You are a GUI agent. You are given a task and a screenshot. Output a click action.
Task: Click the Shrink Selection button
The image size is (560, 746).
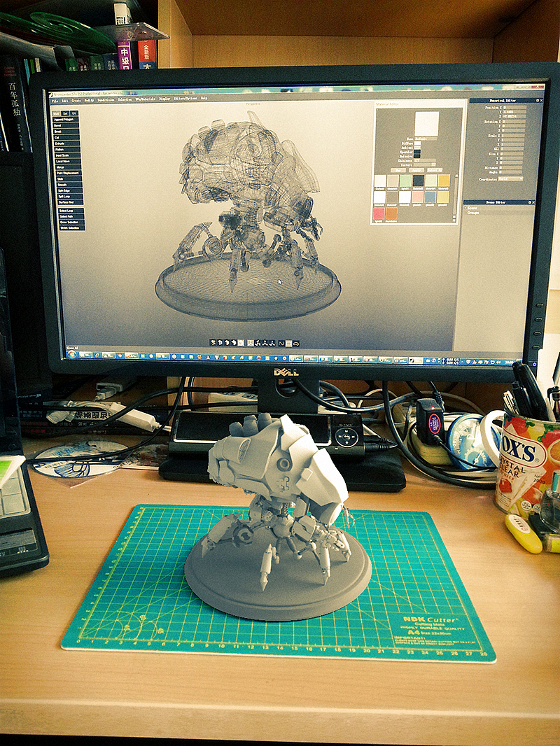[72, 228]
